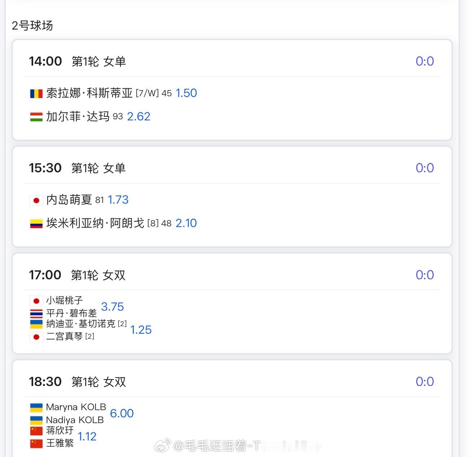476x457 pixels.
Task: Select odds 1.50 for 科斯蒂亚
Action: coord(186,93)
